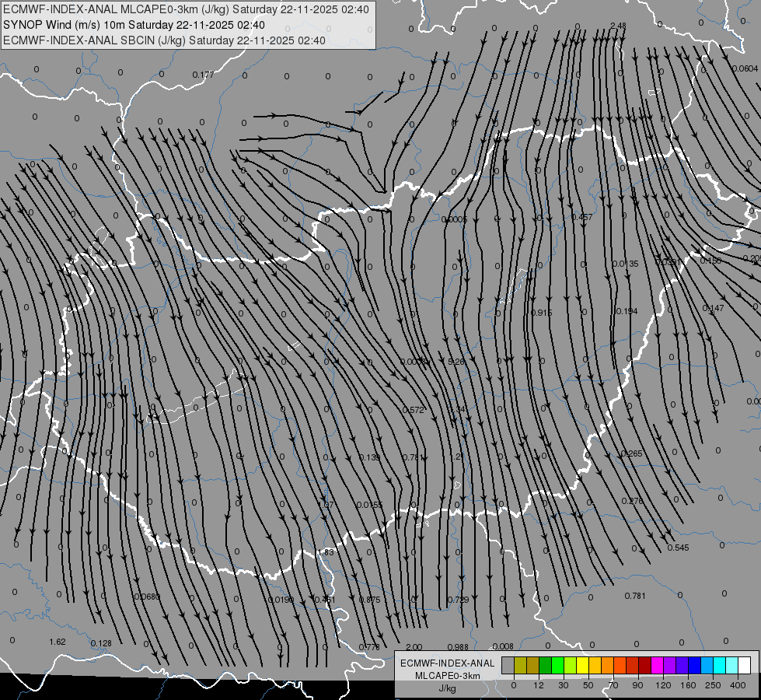Click the map value '0.988'

point(458,647)
